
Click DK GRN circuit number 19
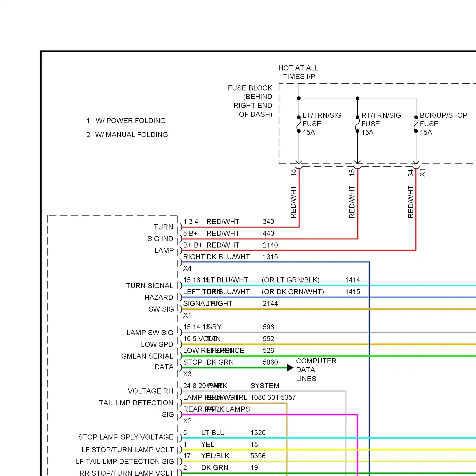pyautogui.click(x=254, y=467)
